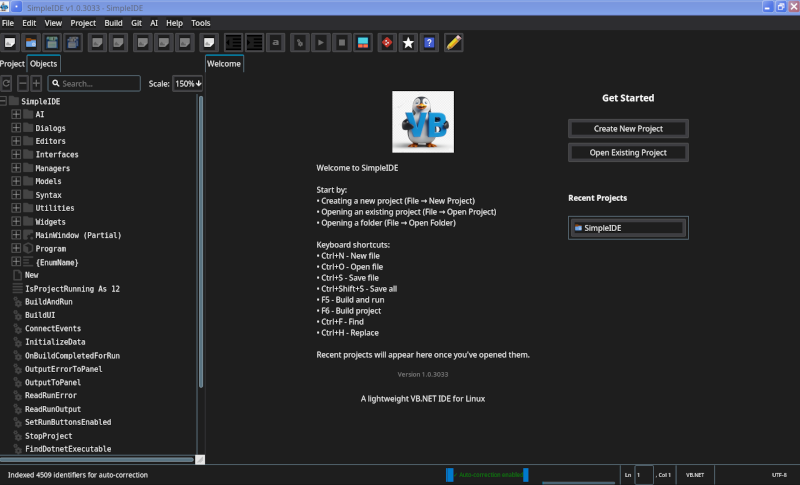
Task: Expand the Models folder node
Action: click(x=16, y=181)
